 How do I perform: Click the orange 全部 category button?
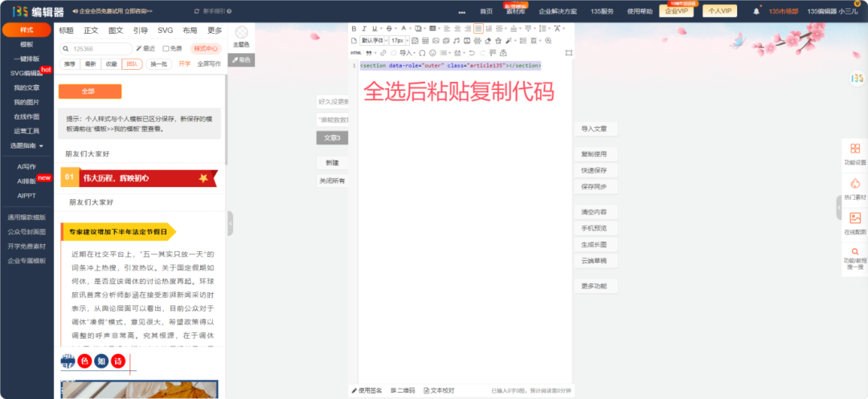pyautogui.click(x=90, y=92)
